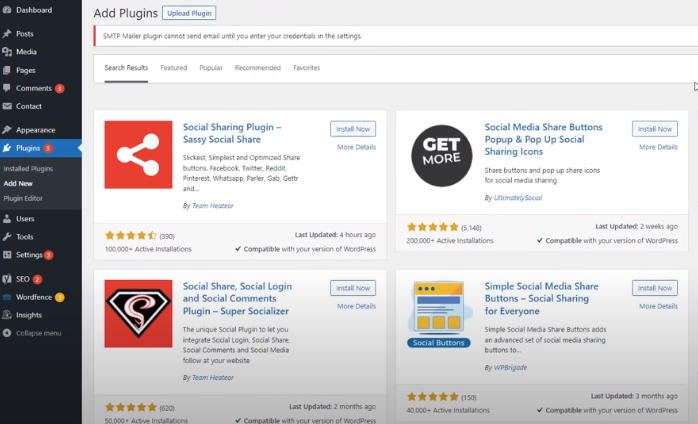Open the Wordfence menu

point(34,297)
